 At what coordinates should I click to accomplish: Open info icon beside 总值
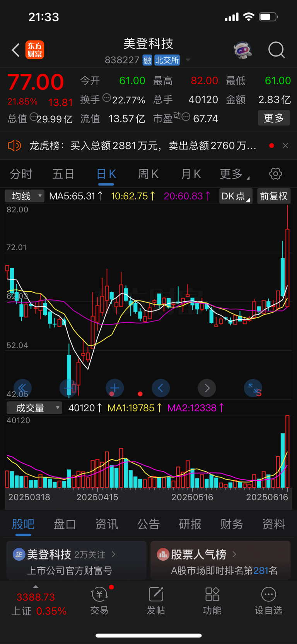34,116
